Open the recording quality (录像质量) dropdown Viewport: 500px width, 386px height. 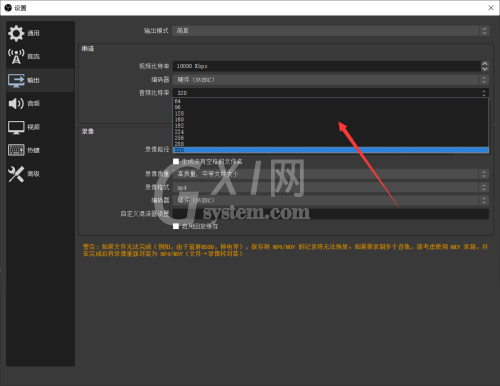tap(331, 174)
